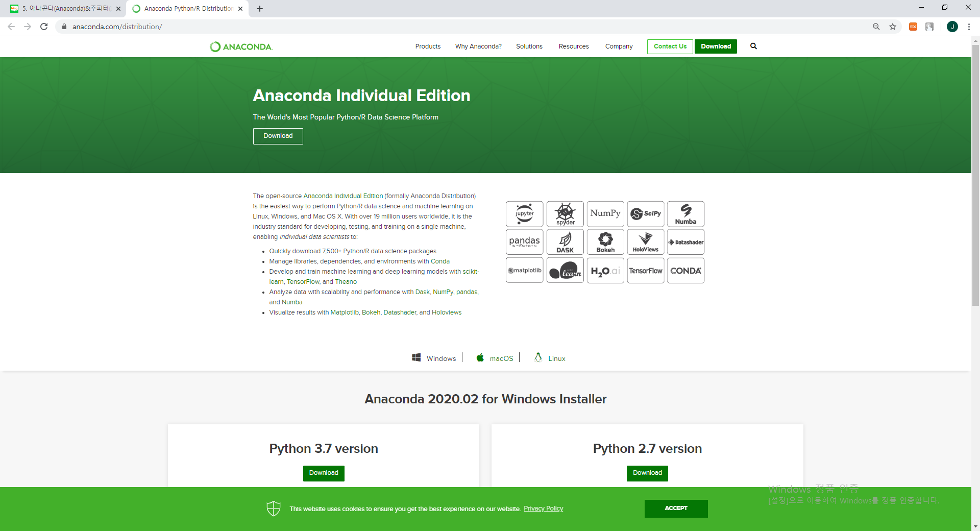Screen dimensions: 980x531
Task: Download the Python 2.7 version
Action: (647, 473)
